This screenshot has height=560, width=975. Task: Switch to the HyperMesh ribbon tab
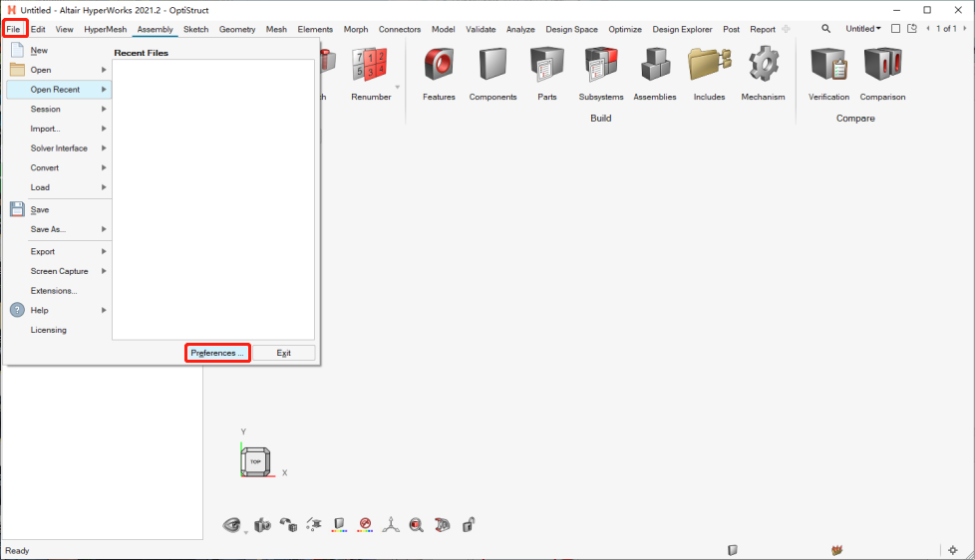point(105,29)
